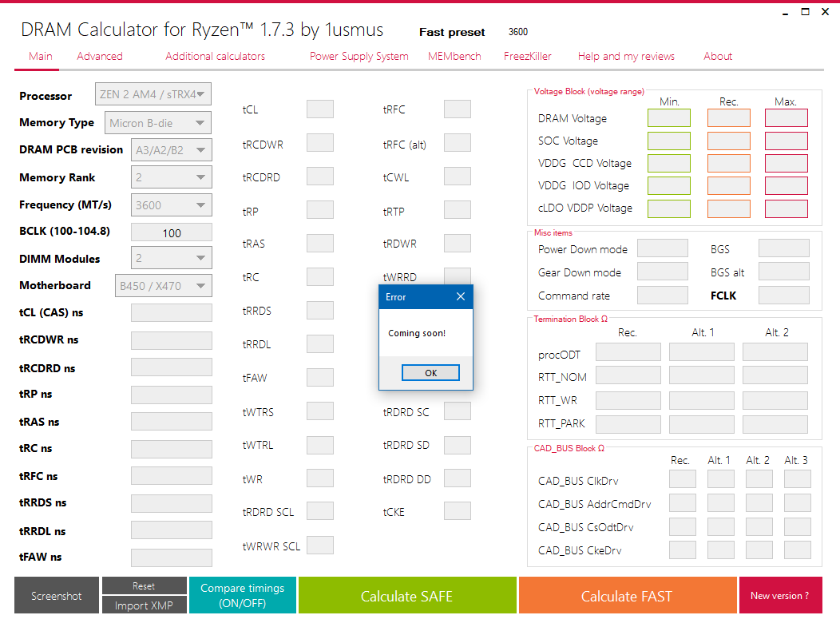Click the tRFC timing box

pos(457,109)
